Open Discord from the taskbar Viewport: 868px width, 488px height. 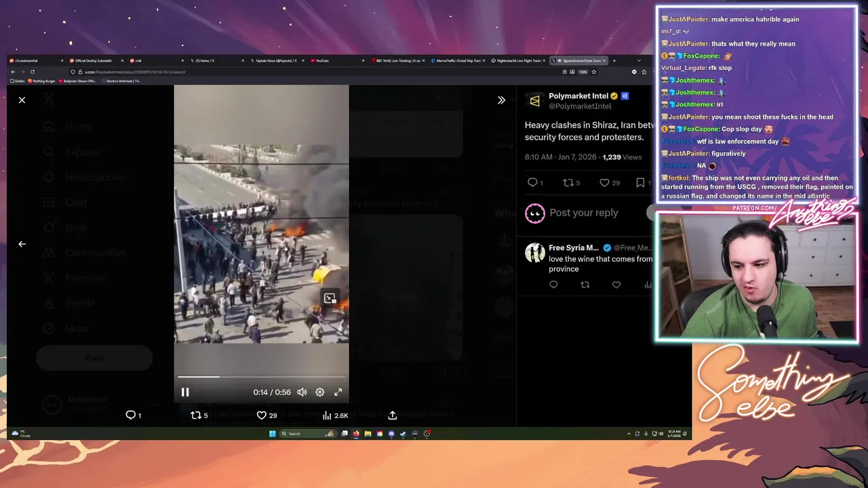pos(391,434)
